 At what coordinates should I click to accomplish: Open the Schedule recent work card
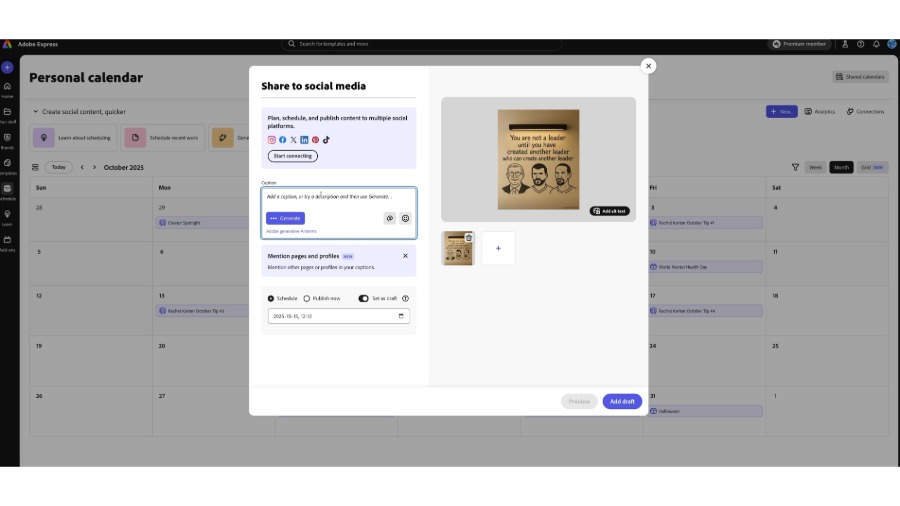(x=162, y=138)
